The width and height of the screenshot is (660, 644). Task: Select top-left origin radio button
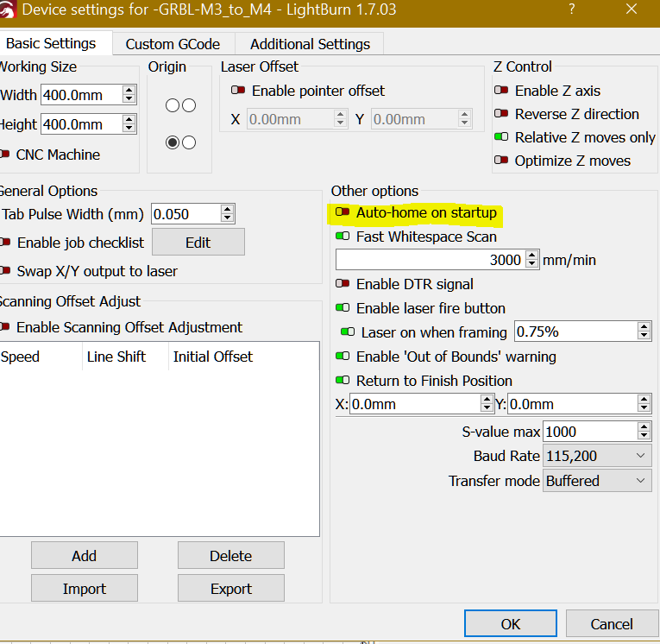173,105
